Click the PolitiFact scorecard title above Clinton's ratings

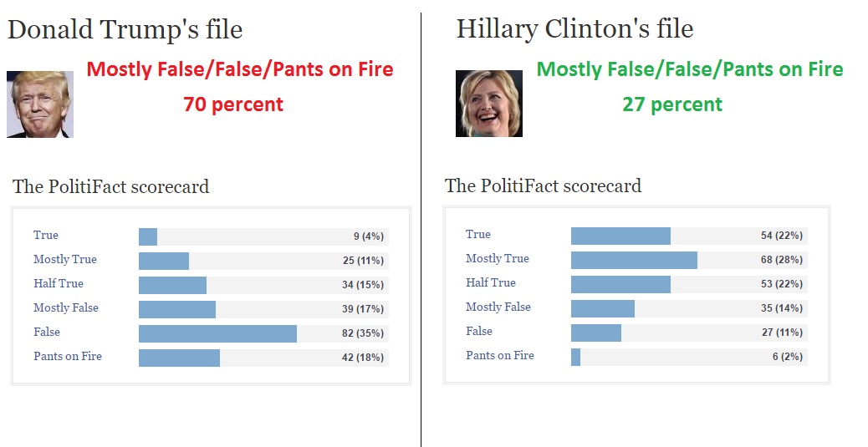point(543,185)
